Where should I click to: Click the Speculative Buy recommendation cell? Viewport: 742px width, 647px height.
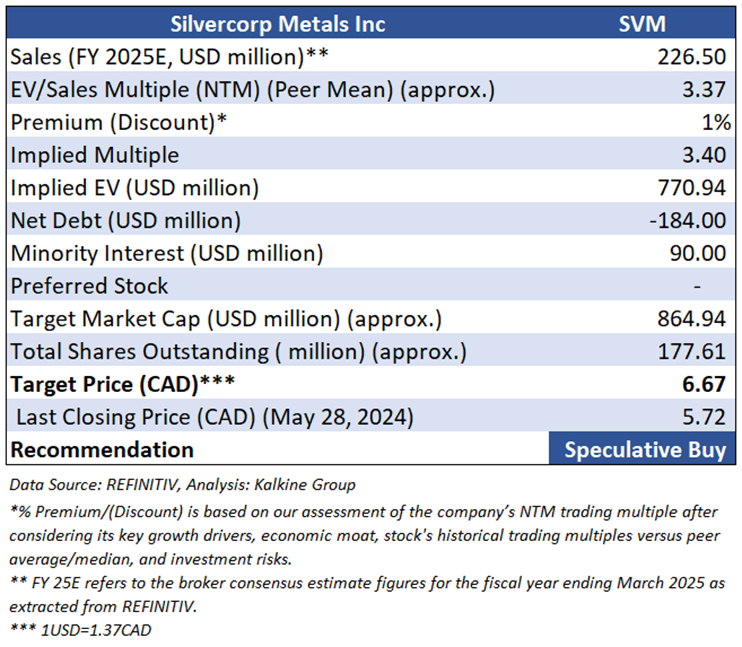[x=644, y=449]
